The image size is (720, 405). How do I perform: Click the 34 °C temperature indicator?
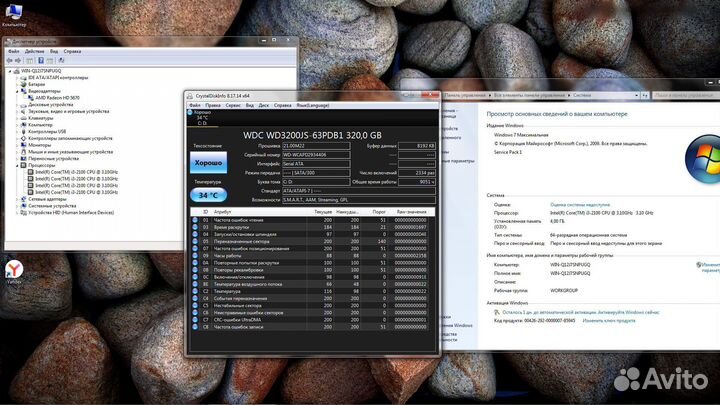pos(208,194)
